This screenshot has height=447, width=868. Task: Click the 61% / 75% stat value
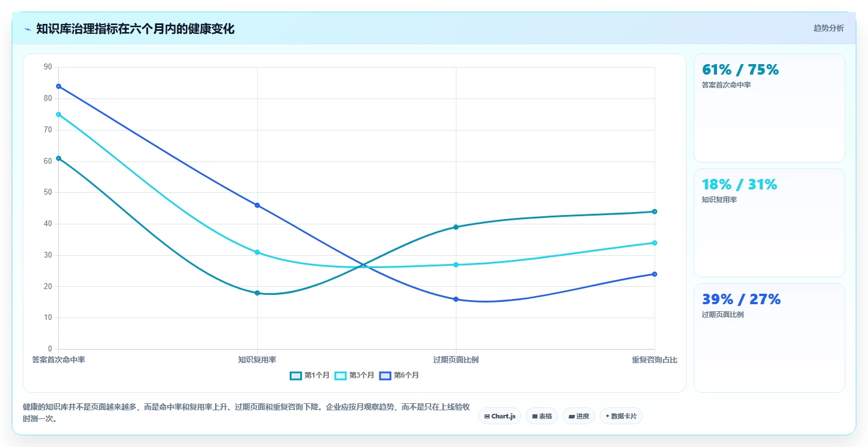[740, 69]
